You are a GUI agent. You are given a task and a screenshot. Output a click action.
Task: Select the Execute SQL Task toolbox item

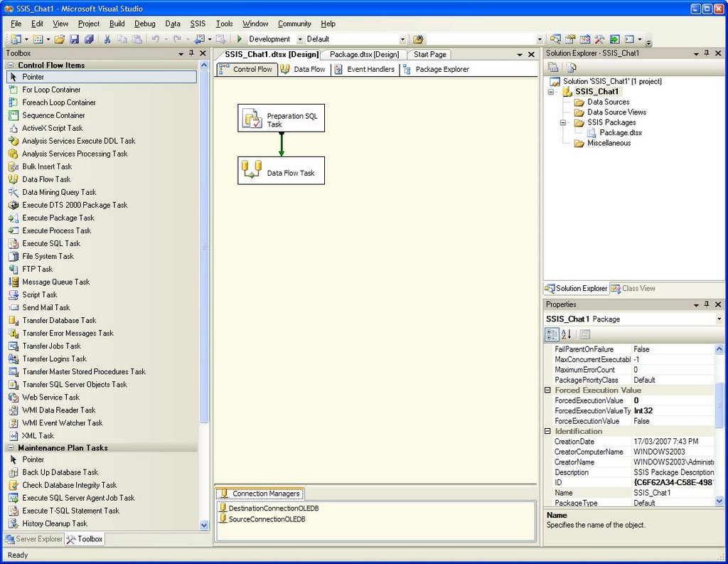coord(50,243)
